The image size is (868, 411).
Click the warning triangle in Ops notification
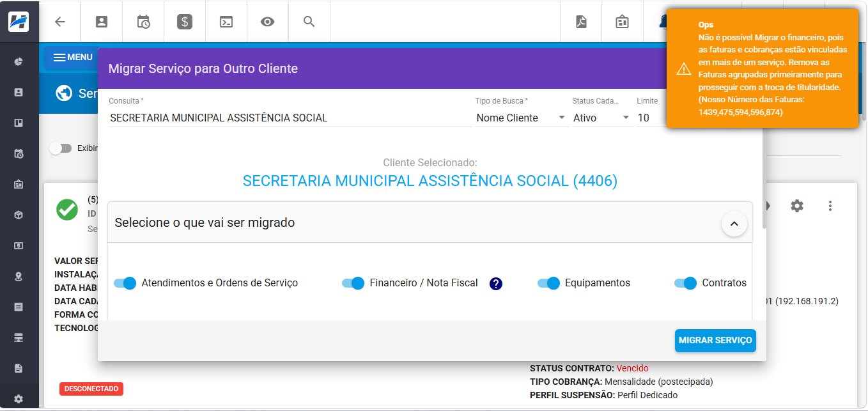(x=684, y=68)
